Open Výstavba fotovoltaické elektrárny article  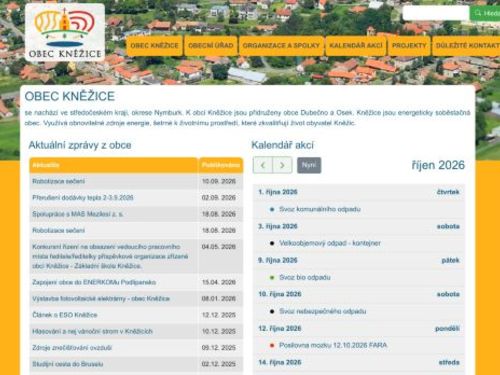click(101, 299)
